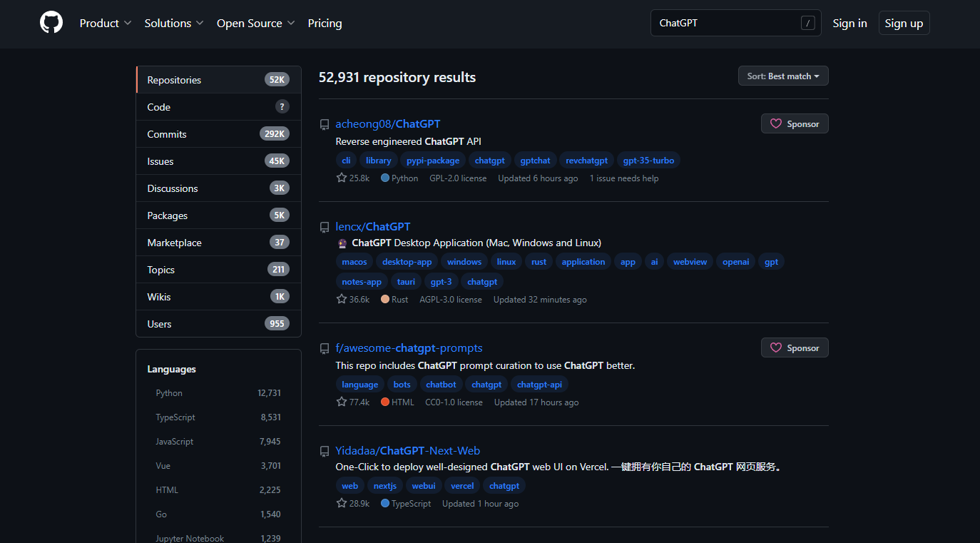Click the pypi-package topic tag
The height and width of the screenshot is (543, 980).
[x=433, y=161]
